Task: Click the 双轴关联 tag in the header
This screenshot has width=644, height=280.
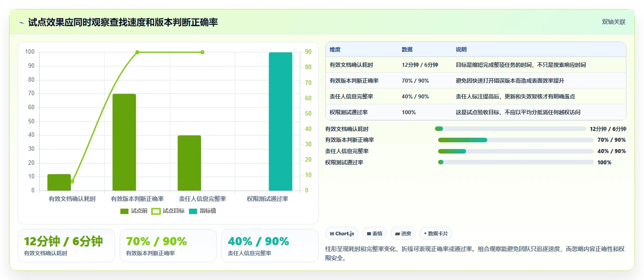Action: 614,22
